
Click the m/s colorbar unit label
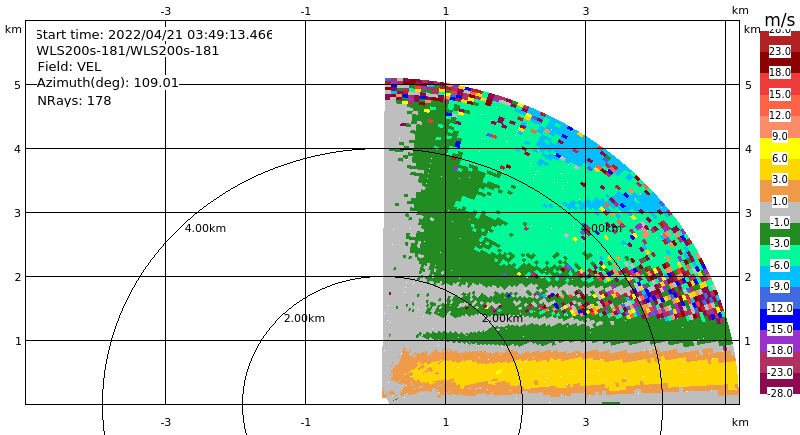[780, 20]
